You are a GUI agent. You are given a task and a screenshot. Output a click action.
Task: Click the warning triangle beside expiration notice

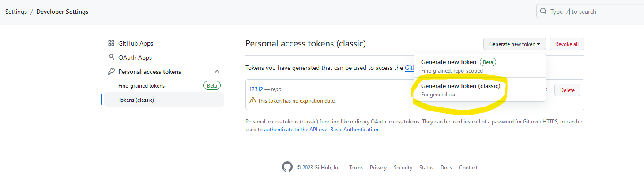[x=253, y=100]
